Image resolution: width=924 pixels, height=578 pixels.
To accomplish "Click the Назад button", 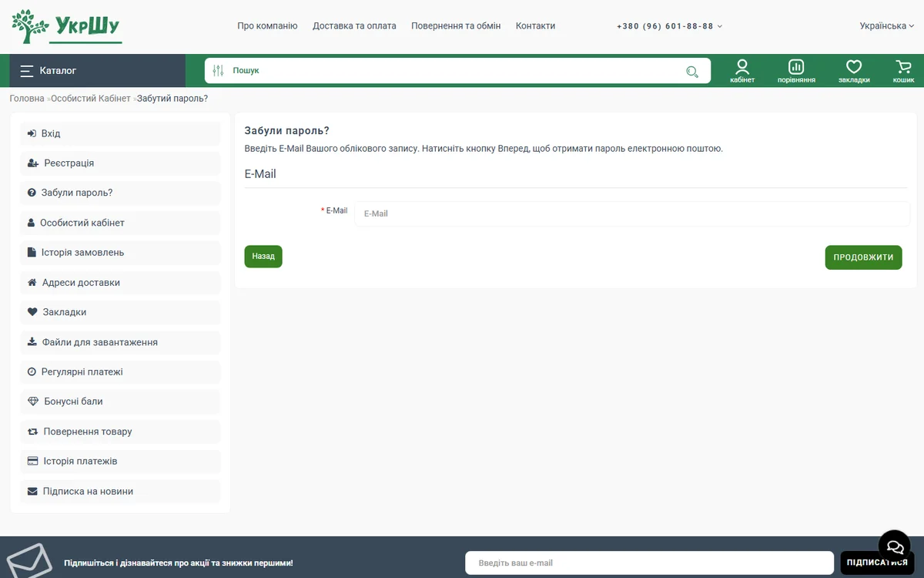I will [x=263, y=257].
